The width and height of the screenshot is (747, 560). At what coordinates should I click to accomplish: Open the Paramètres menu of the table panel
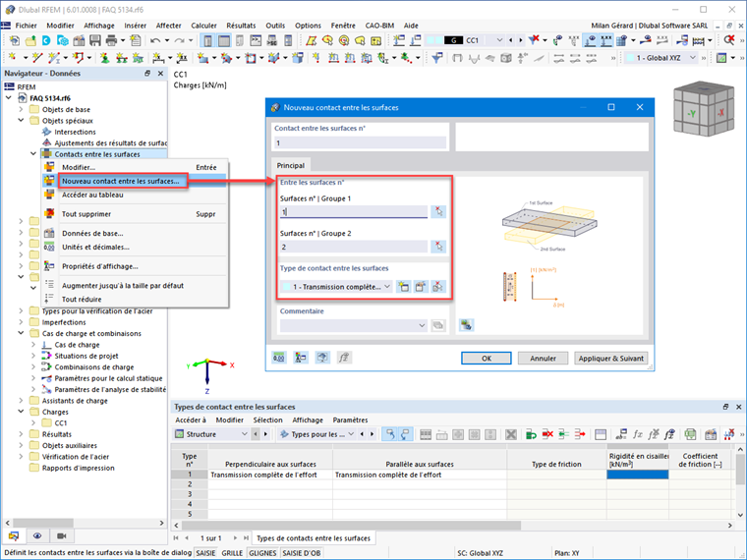tap(350, 420)
